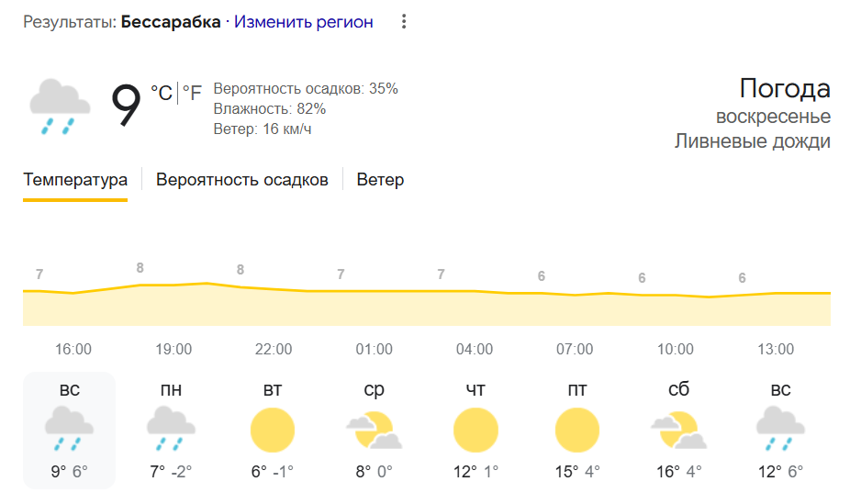
Task: Select Friday's sun forecast icon
Action: [x=577, y=430]
